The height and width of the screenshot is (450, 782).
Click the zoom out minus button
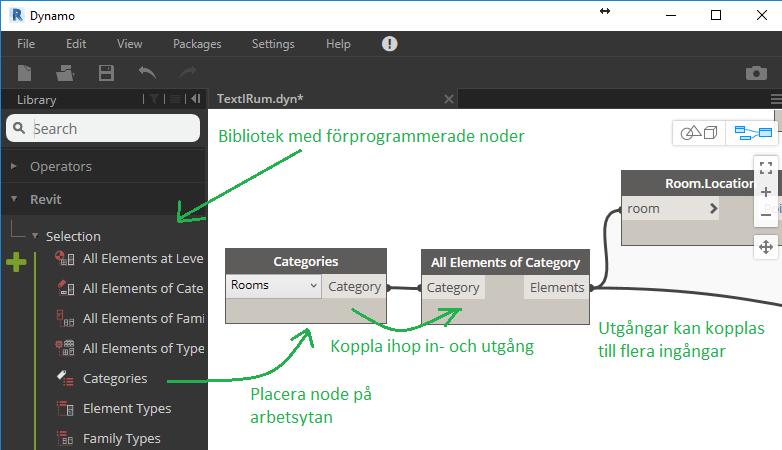click(766, 216)
